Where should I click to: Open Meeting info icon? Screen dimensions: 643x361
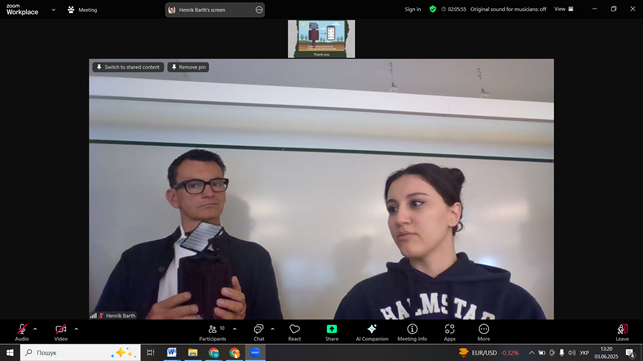(412, 329)
